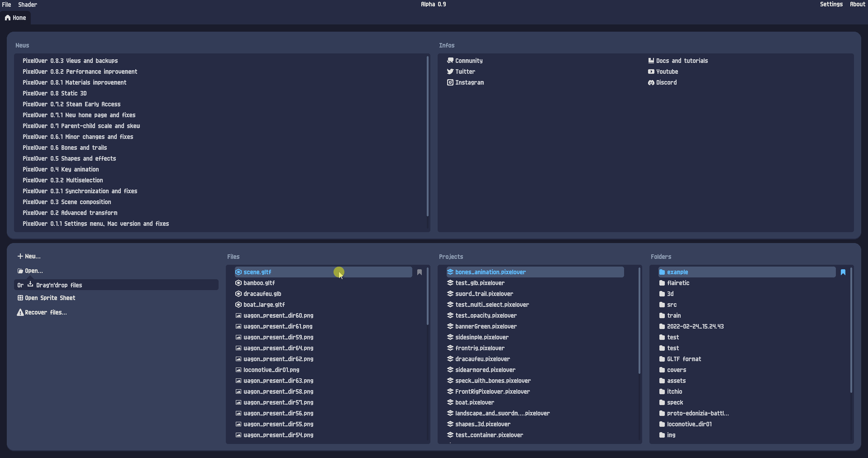Click the image icon of wagon_present_dir60.png
Viewport: 868px width, 458px height.
pyautogui.click(x=238, y=315)
